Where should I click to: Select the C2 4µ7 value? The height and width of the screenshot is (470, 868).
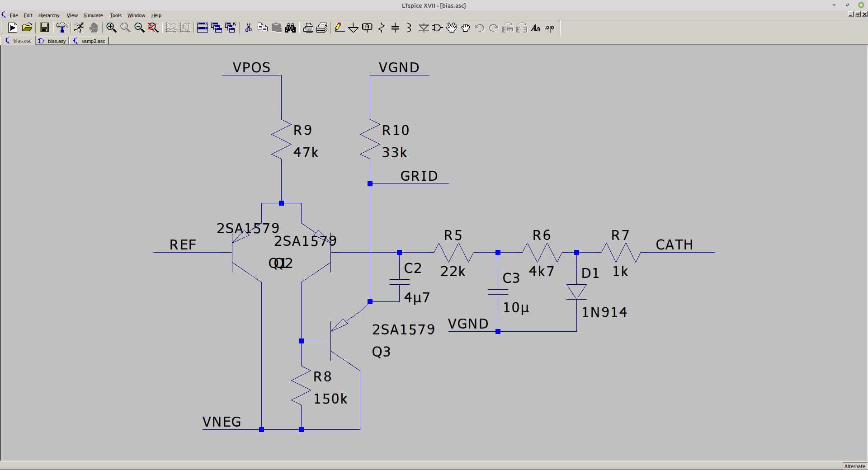417,297
